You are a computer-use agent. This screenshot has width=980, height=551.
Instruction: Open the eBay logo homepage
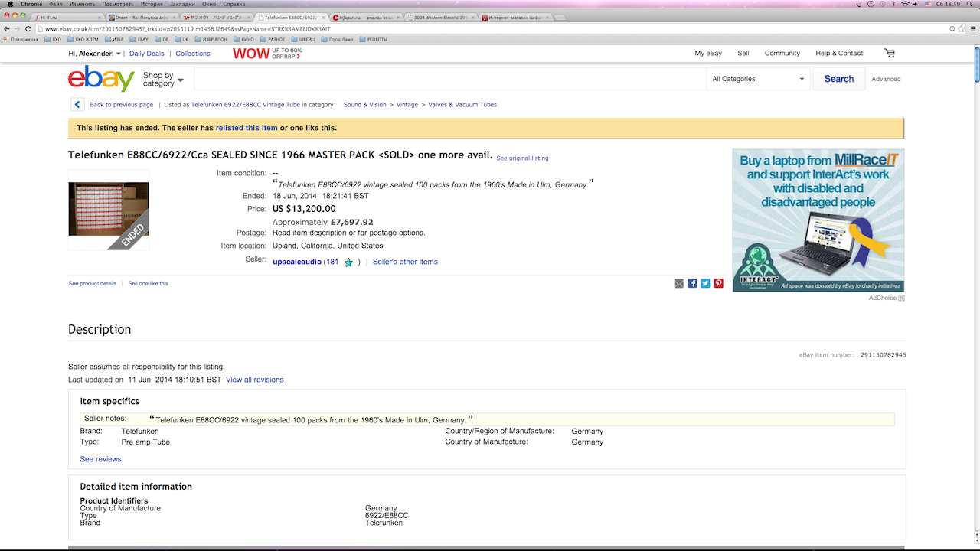pos(101,78)
